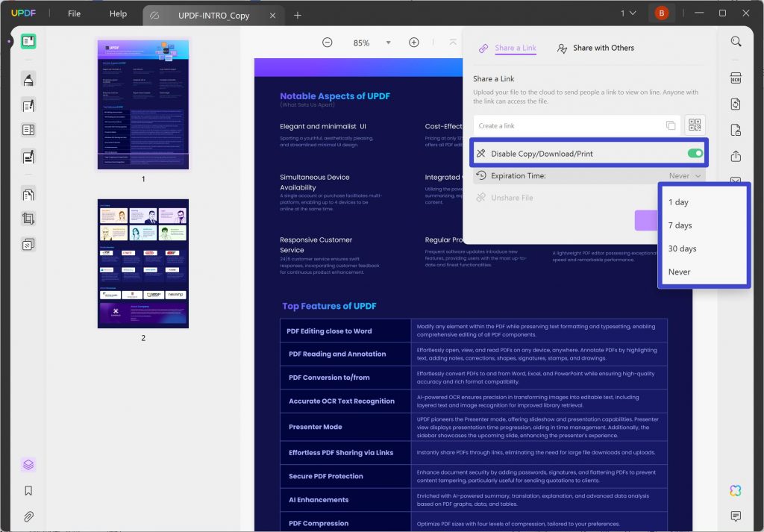This screenshot has height=532, width=764.
Task: Open the search panel via magnifier icon
Action: (x=735, y=41)
